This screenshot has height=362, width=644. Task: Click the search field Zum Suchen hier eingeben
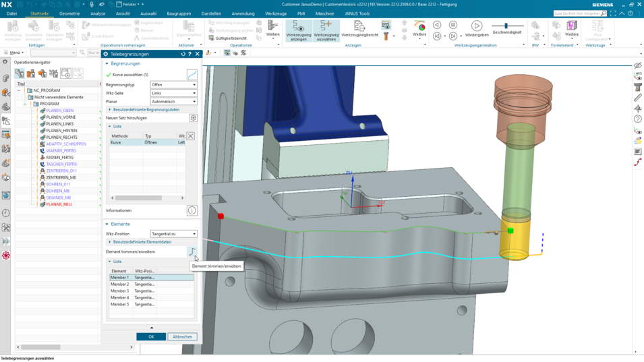(577, 13)
